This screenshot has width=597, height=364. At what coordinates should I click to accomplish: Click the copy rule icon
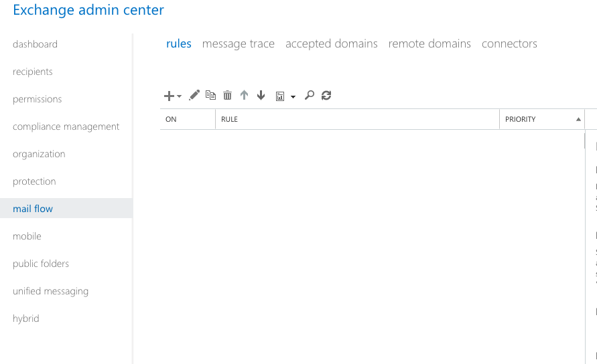click(210, 95)
